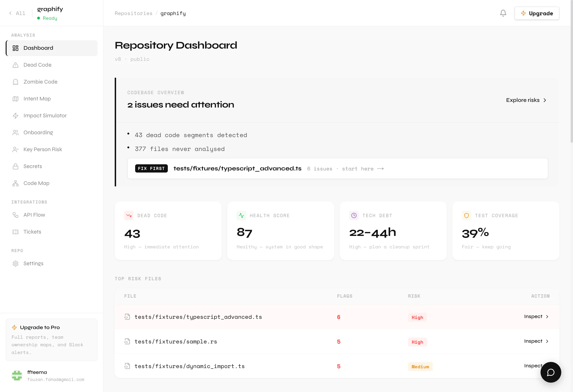The image size is (573, 392).
Task: Open Zombie Code page
Action: [52, 82]
